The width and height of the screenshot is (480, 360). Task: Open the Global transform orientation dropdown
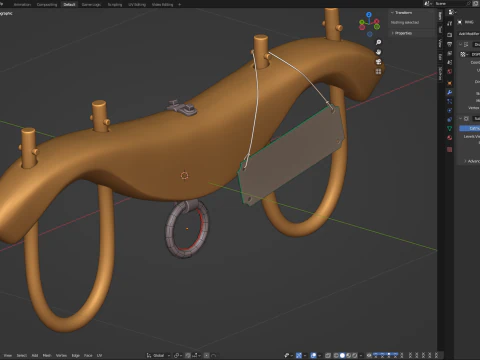158,355
